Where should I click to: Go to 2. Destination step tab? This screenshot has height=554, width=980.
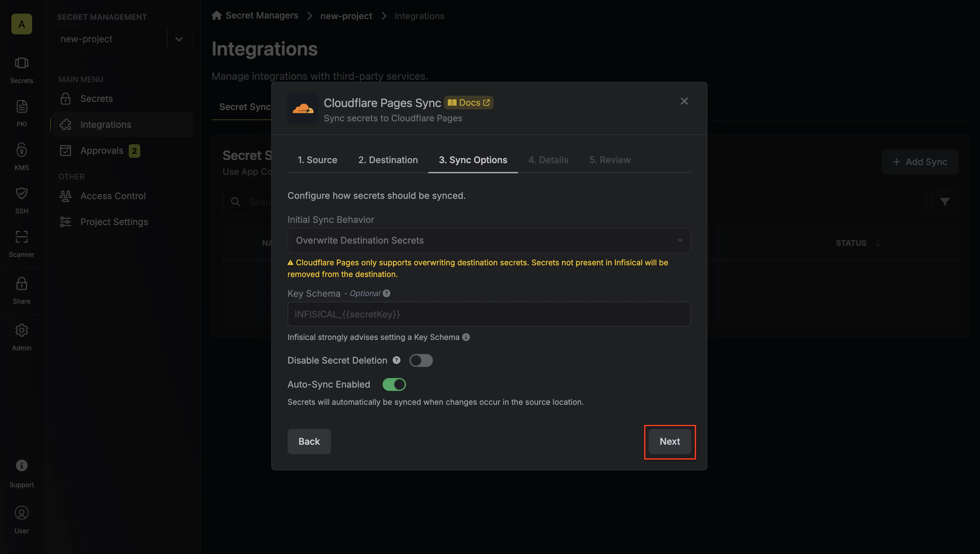coord(388,160)
